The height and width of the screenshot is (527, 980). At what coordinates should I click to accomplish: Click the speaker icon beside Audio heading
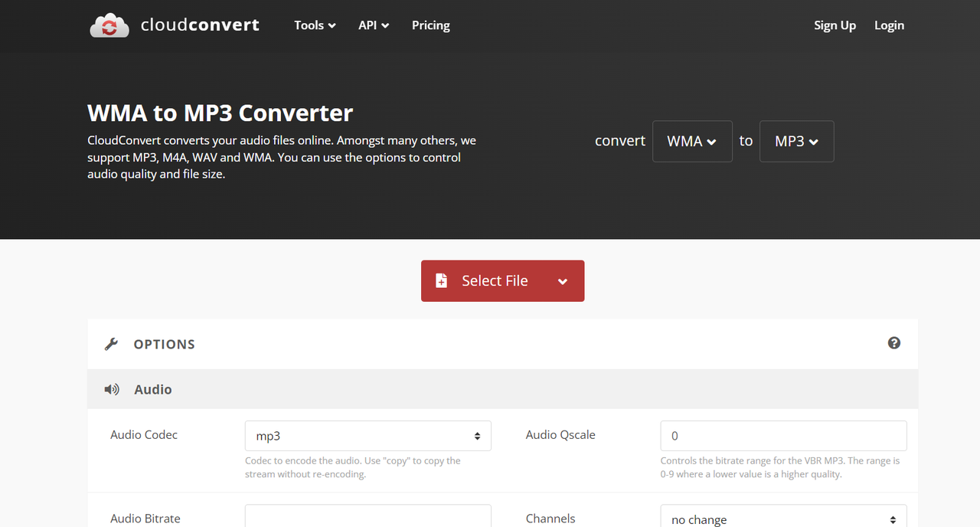point(112,389)
